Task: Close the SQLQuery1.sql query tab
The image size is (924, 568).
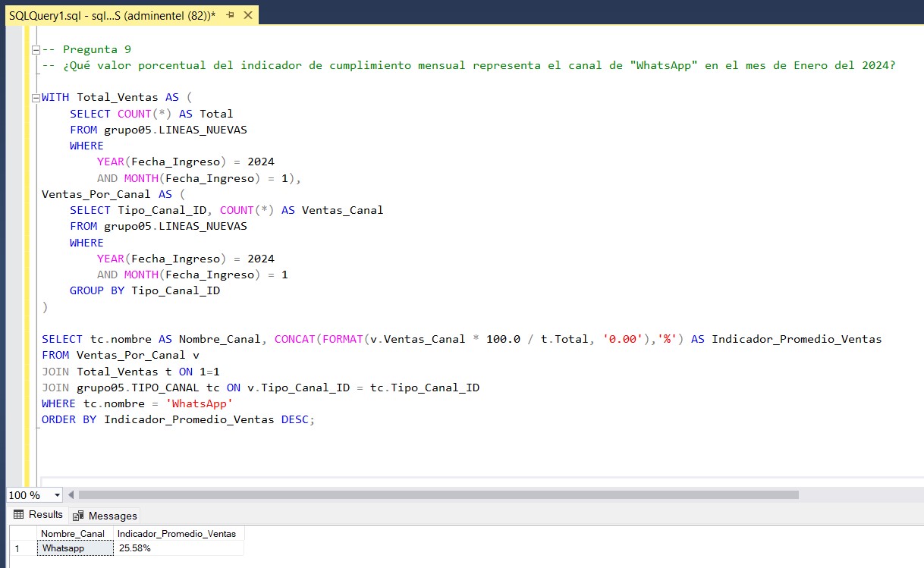Action: [247, 15]
